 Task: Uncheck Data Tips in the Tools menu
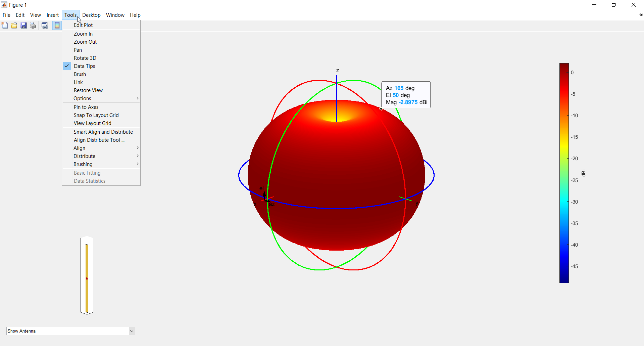pyautogui.click(x=85, y=66)
